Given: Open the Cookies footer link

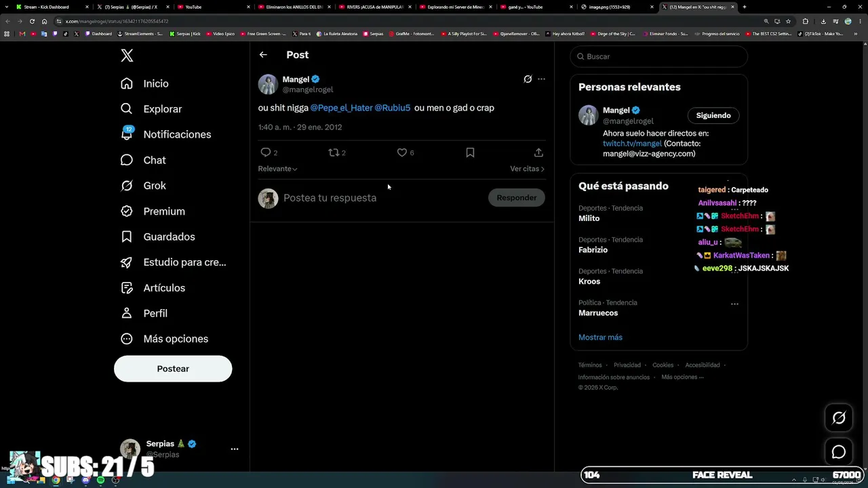Looking at the screenshot, I should 663,365.
